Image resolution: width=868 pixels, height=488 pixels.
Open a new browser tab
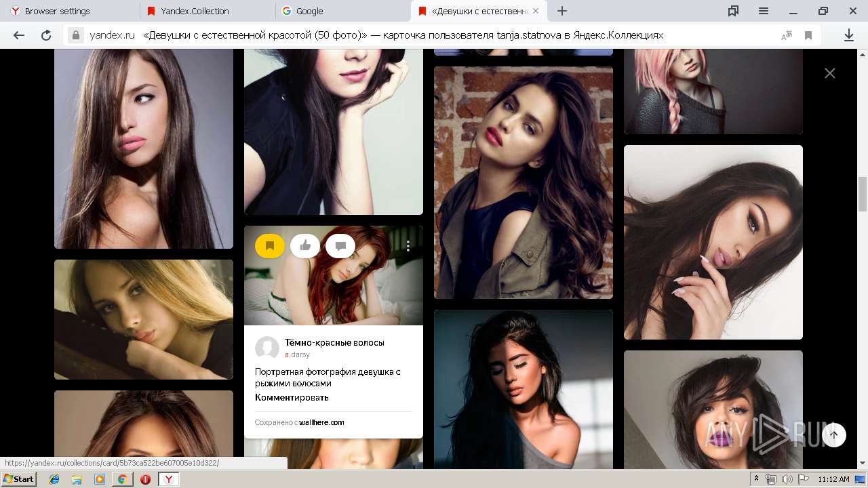(x=562, y=11)
